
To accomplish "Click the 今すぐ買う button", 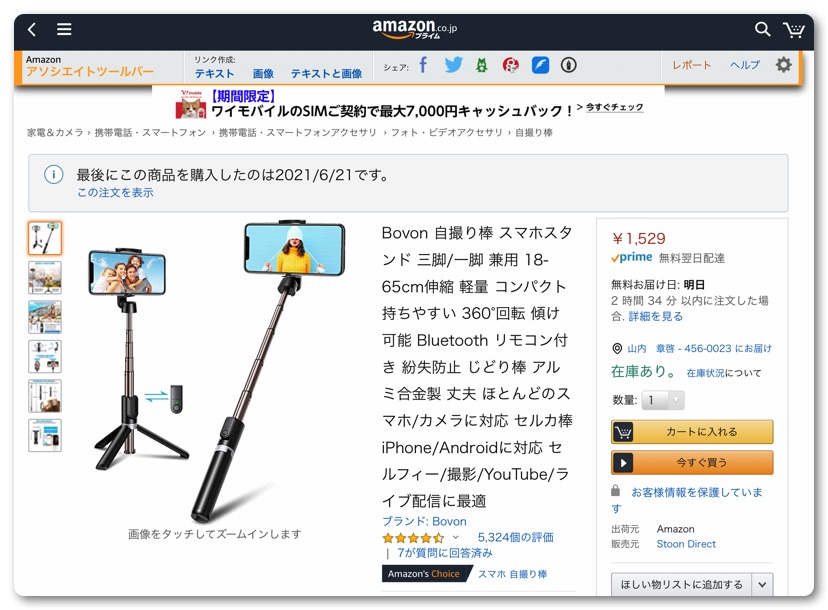I will 692,463.
